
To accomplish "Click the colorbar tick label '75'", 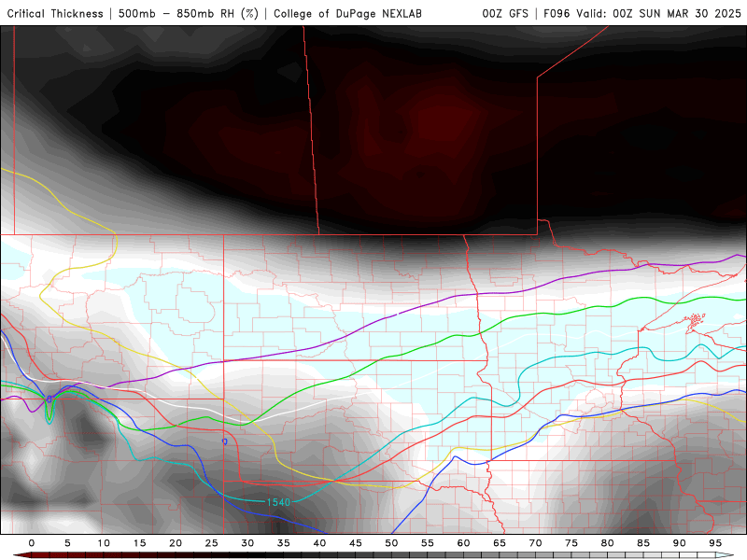I will coord(571,543).
